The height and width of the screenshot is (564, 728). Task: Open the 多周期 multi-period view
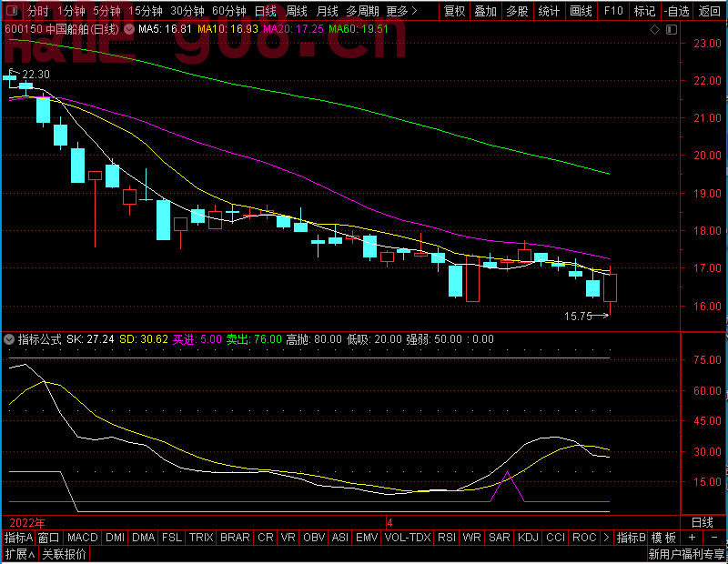coord(362,11)
